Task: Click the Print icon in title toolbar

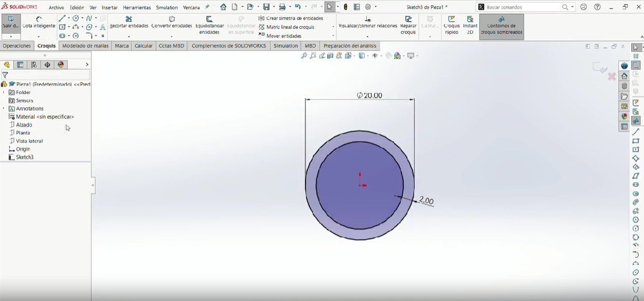Action: pyautogui.click(x=282, y=7)
